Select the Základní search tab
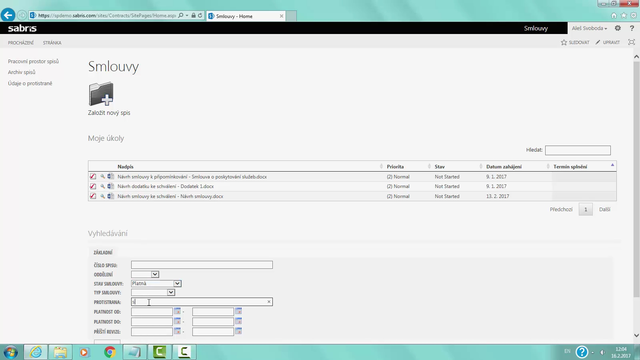 pos(103,252)
